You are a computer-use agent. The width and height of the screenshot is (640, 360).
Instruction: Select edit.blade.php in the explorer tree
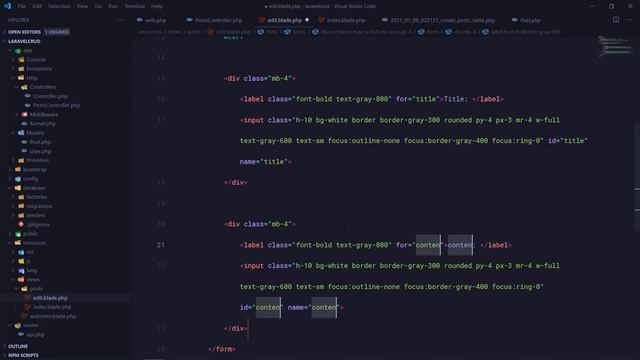tap(50, 298)
